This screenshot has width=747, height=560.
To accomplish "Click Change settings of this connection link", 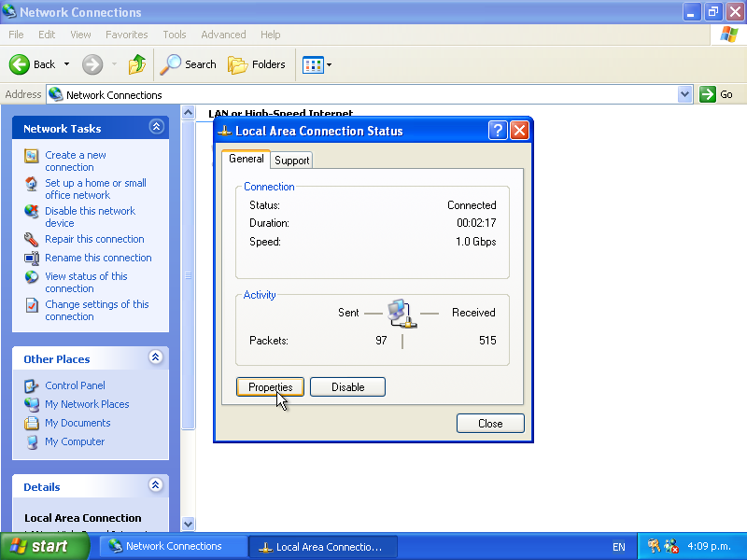I will [97, 311].
